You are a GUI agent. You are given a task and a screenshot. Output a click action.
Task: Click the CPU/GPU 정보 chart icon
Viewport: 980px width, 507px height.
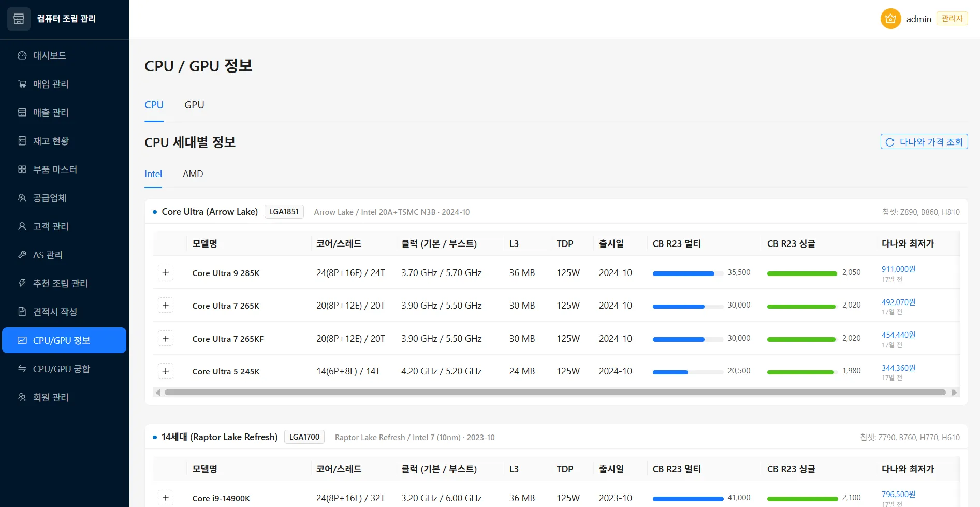click(x=22, y=340)
